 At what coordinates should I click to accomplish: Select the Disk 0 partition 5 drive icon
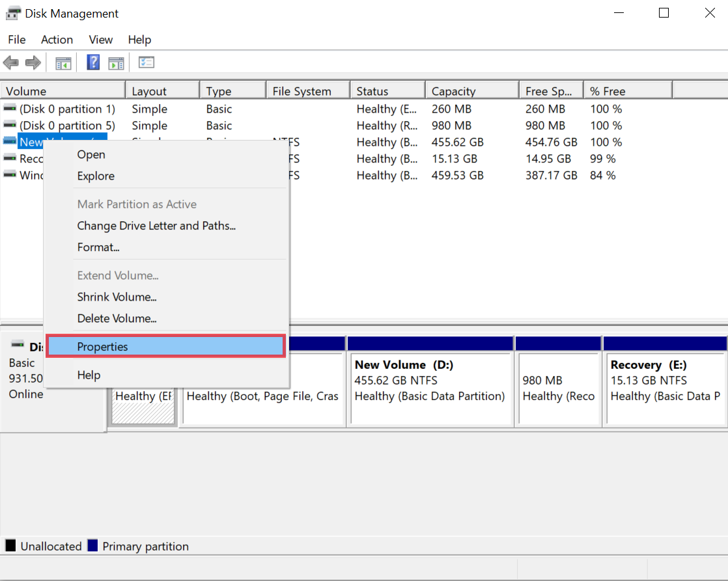click(10, 125)
